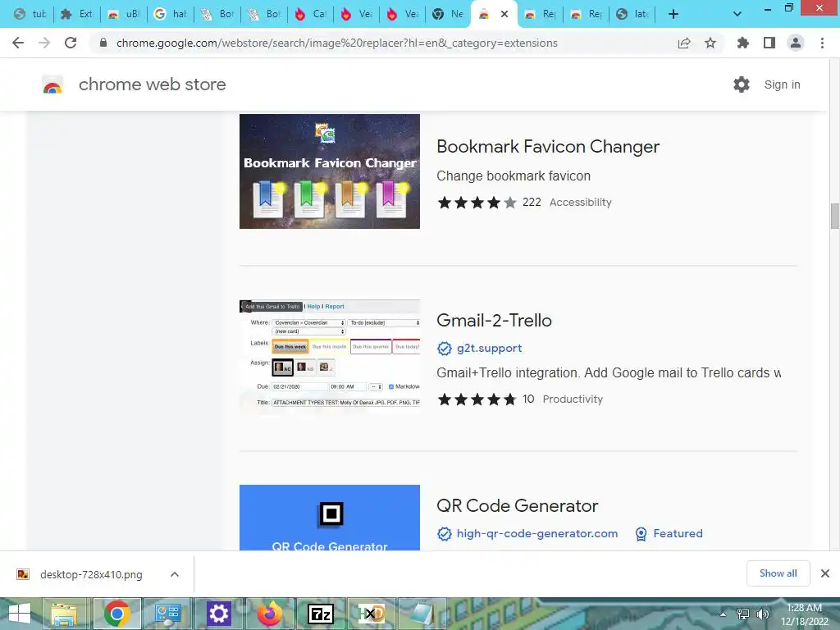Open Chrome's three-dot menu

tap(822, 43)
